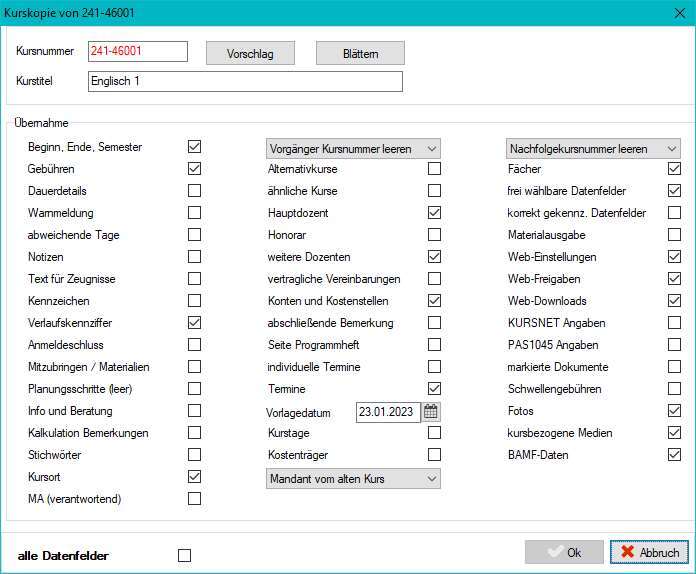Tick markierte Dokumente checkbox

click(675, 367)
